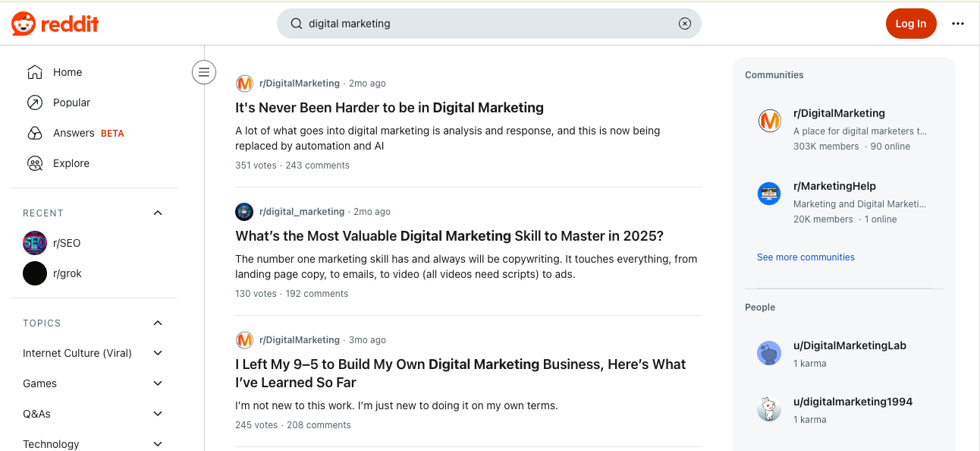Expand the Games topic
This screenshot has height=451, width=980.
[157, 383]
